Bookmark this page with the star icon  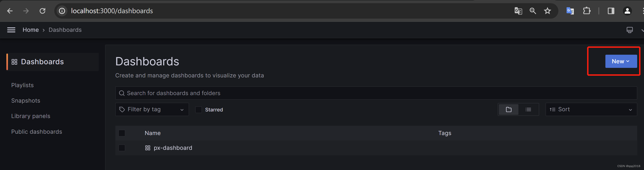tap(547, 11)
